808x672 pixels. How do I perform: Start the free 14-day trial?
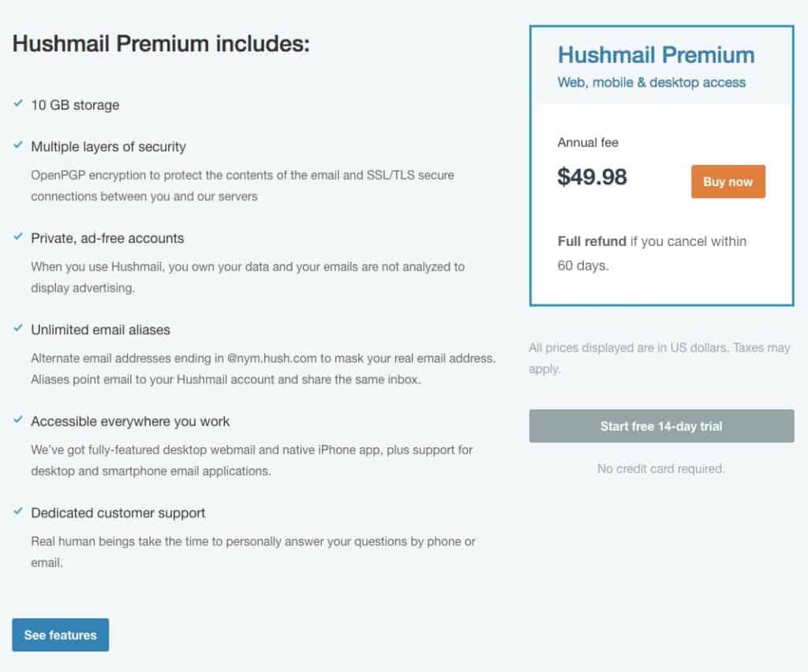[661, 426]
